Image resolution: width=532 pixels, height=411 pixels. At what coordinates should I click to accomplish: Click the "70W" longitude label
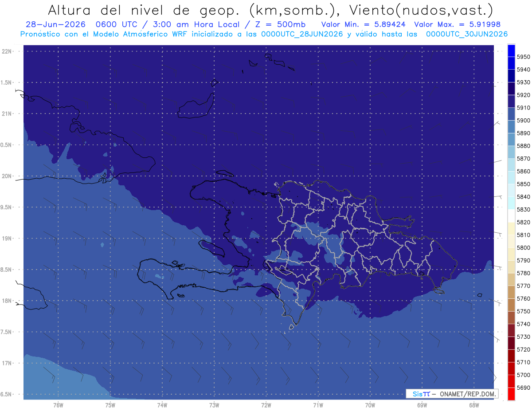coord(370,405)
